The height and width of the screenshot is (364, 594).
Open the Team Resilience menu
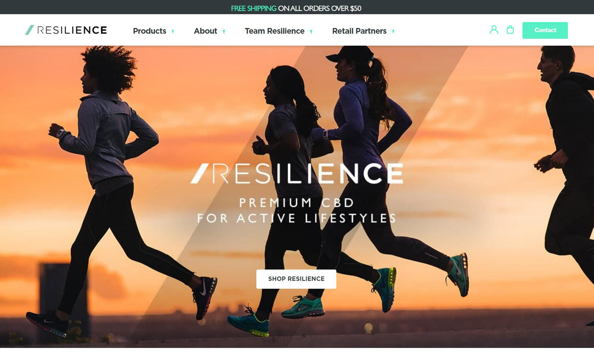(275, 31)
